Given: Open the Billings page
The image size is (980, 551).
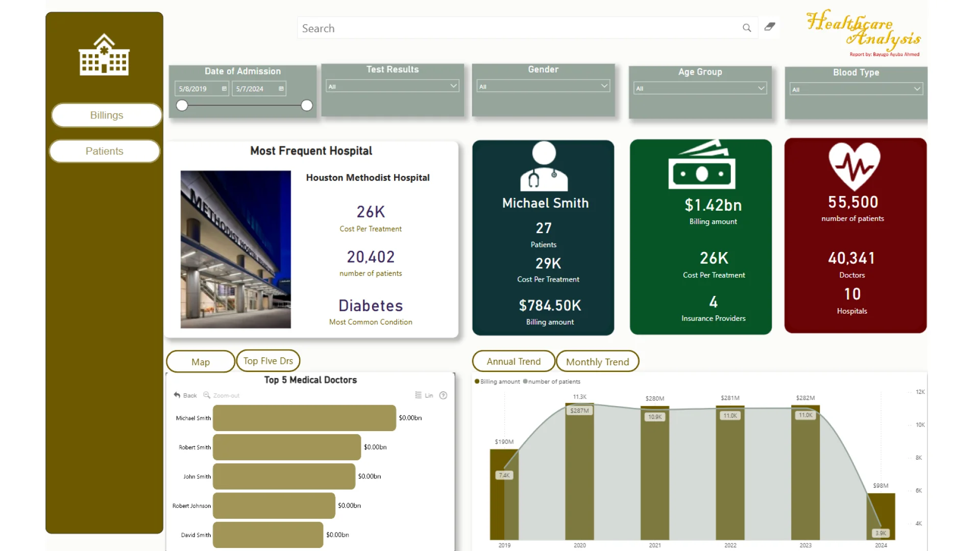Looking at the screenshot, I should point(107,115).
